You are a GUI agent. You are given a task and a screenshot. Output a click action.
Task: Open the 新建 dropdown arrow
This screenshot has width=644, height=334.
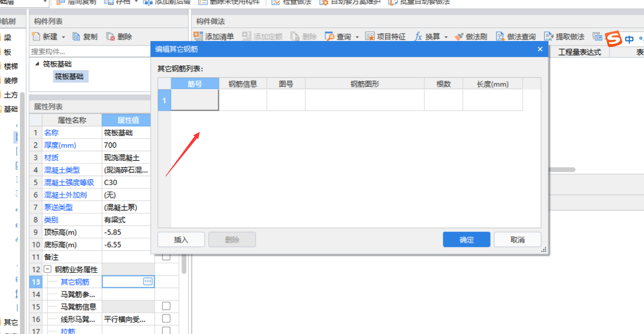tap(63, 37)
